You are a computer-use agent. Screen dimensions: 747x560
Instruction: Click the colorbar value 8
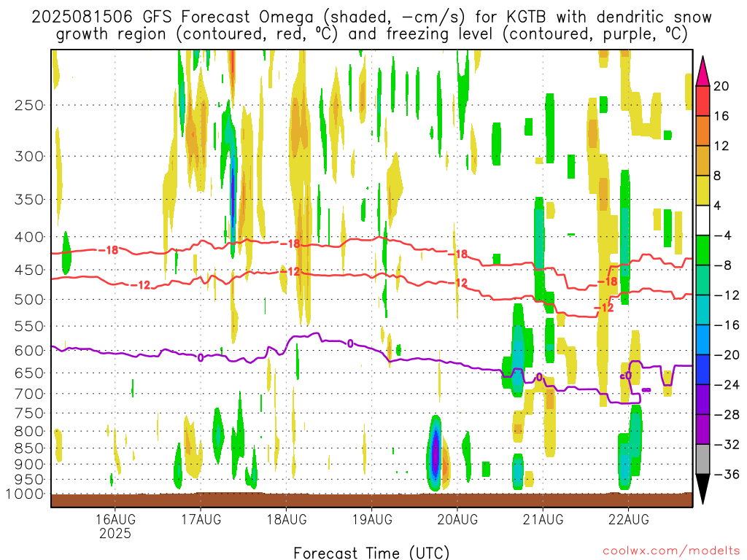(718, 176)
